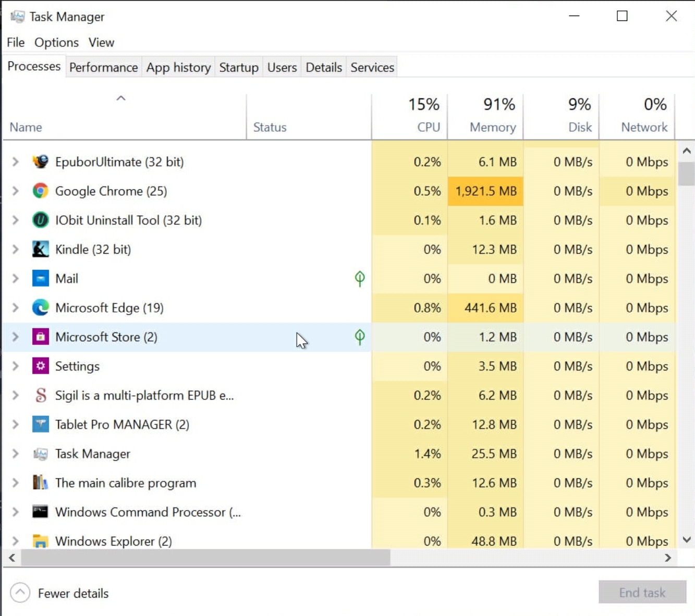Open the File menu
The width and height of the screenshot is (695, 616).
click(16, 42)
